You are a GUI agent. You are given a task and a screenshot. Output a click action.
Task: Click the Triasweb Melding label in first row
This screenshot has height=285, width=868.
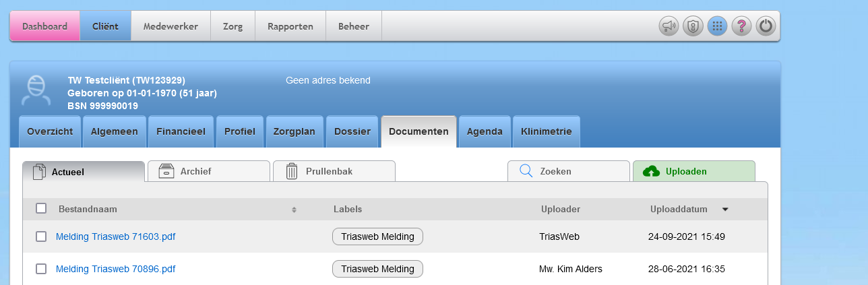[377, 236]
